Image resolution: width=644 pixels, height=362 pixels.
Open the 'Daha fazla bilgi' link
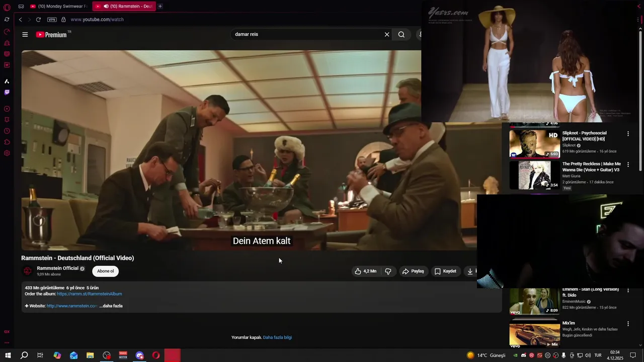(277, 337)
